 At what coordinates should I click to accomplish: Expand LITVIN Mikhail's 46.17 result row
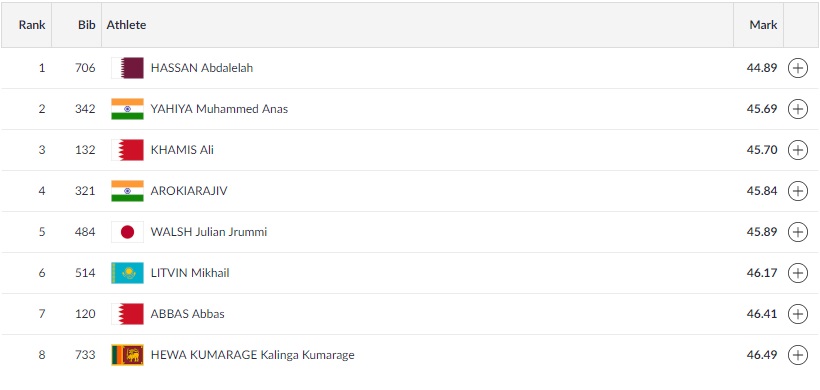coord(798,273)
